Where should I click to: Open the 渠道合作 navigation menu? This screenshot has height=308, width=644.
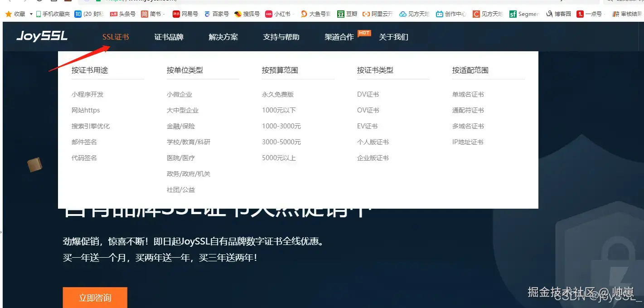(x=339, y=37)
